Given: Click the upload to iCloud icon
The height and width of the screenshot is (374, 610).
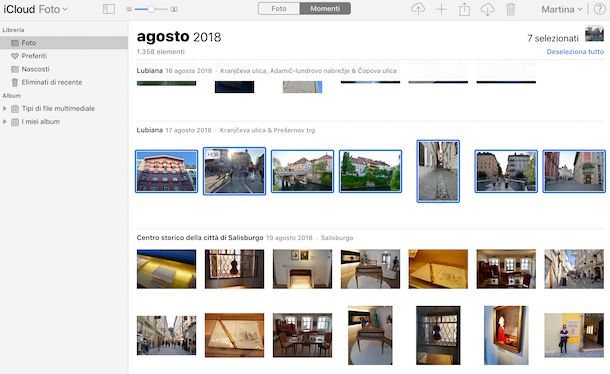Looking at the screenshot, I should 418,9.
